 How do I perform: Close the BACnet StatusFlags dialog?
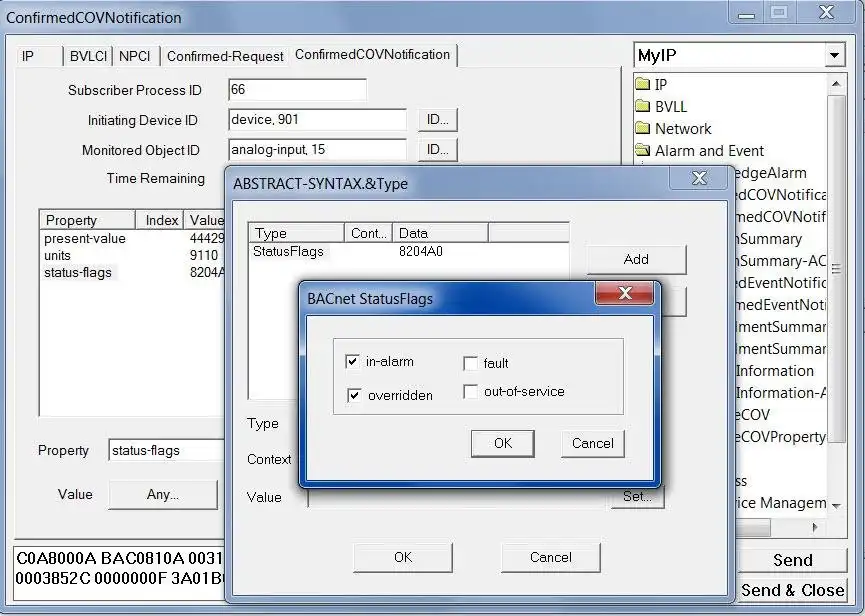pos(624,293)
